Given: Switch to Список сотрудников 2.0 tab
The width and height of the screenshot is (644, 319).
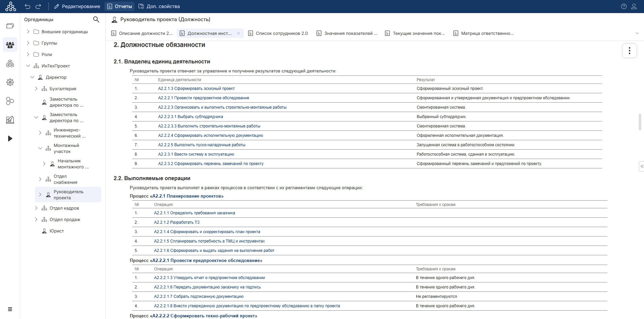Looking at the screenshot, I should click(x=278, y=33).
